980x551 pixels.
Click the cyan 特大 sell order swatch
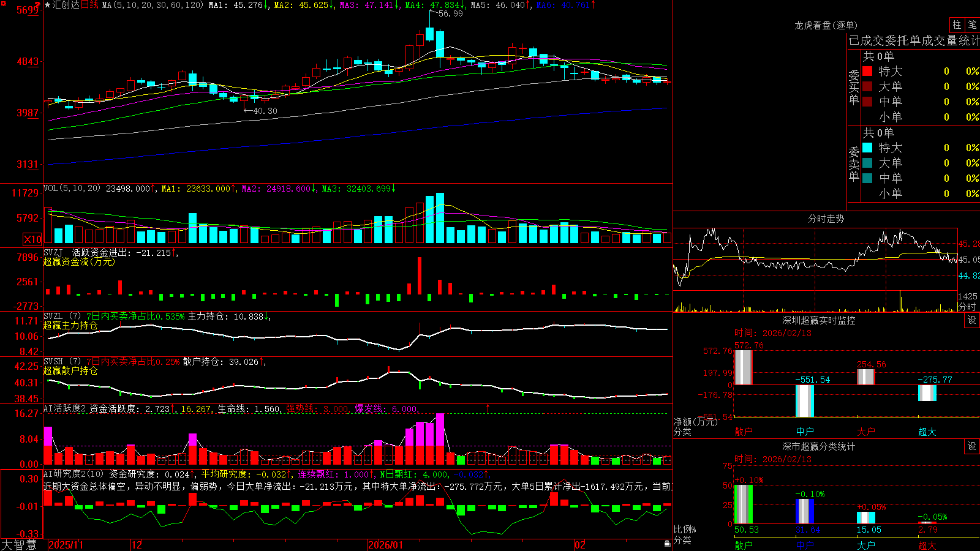click(x=867, y=148)
